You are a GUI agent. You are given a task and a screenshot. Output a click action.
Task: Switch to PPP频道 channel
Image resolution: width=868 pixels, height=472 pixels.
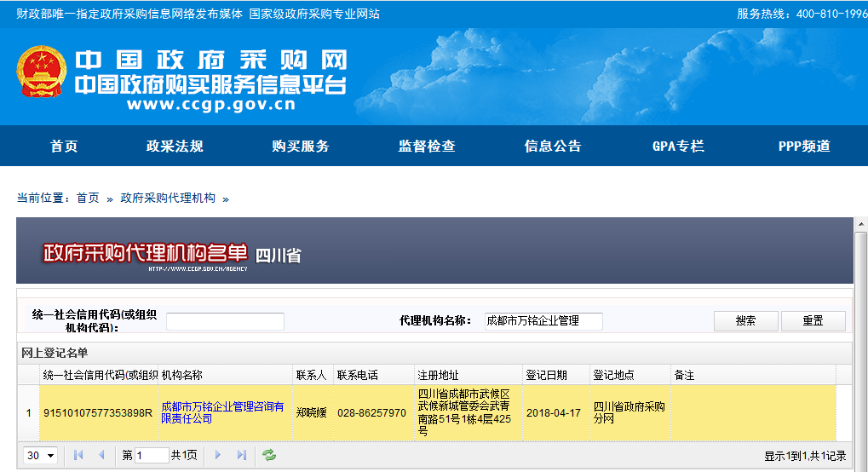pos(804,147)
